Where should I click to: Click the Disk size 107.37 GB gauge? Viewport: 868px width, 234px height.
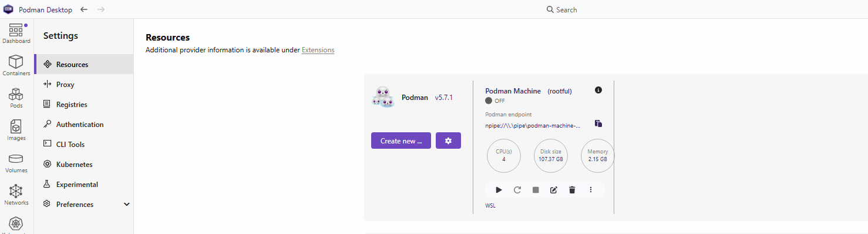point(551,155)
